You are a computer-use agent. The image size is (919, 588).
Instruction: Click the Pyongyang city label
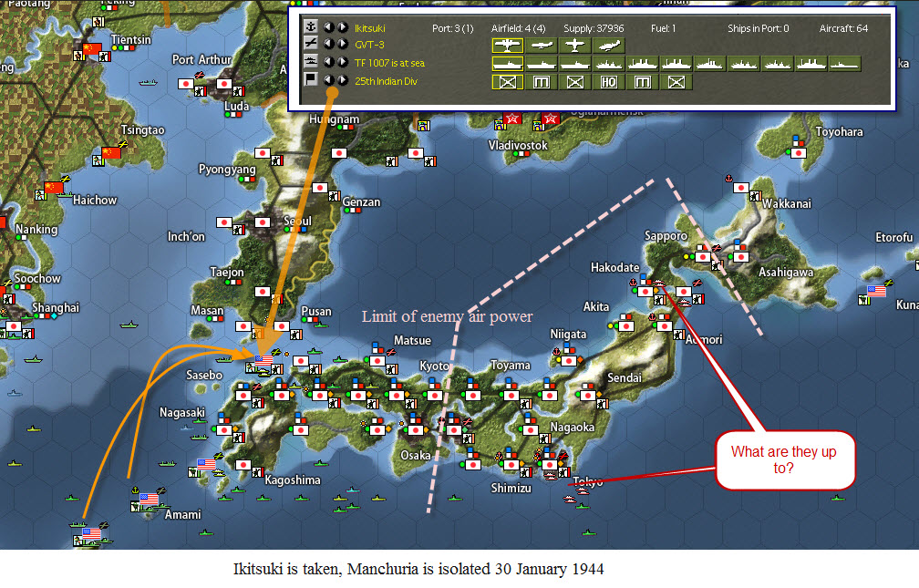tap(227, 170)
